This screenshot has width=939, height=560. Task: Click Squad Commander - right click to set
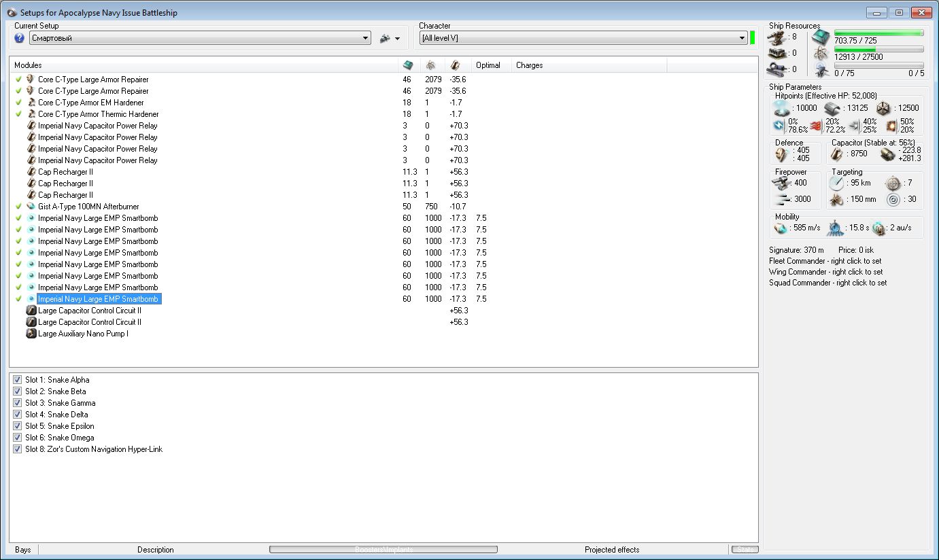(x=827, y=283)
